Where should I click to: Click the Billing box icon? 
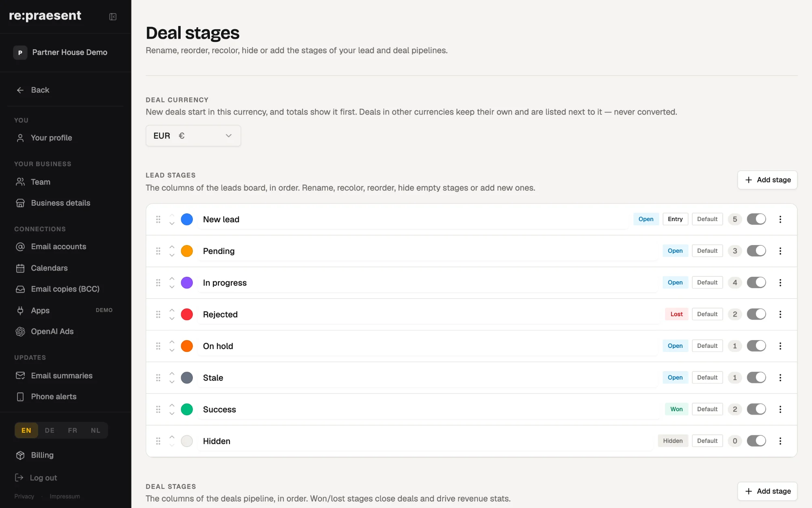(x=20, y=456)
